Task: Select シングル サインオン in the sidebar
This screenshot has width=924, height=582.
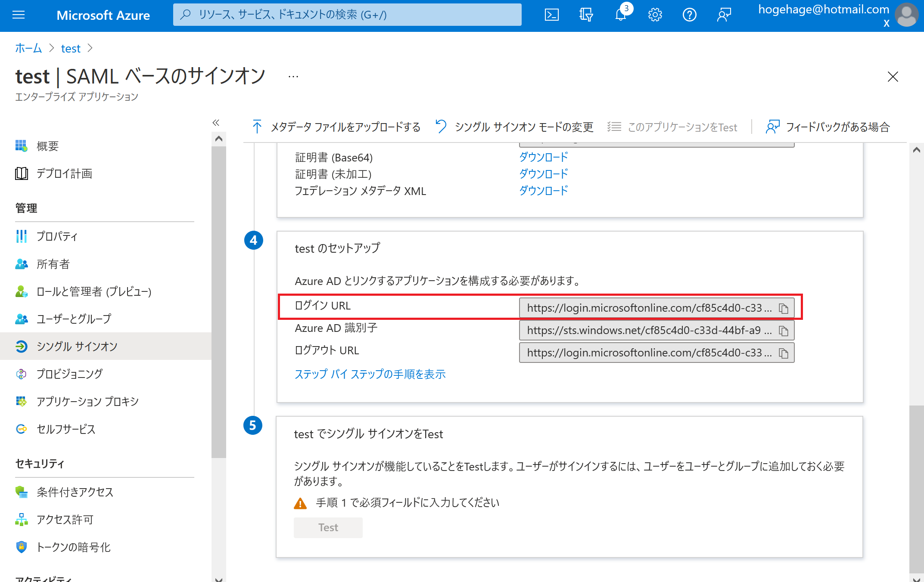Action: pyautogui.click(x=106, y=347)
